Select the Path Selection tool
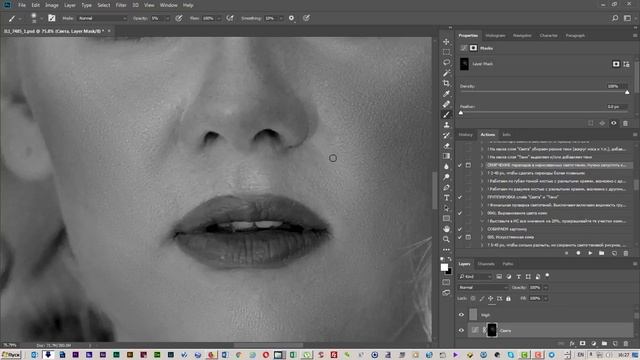The image size is (640, 360). tap(447, 208)
